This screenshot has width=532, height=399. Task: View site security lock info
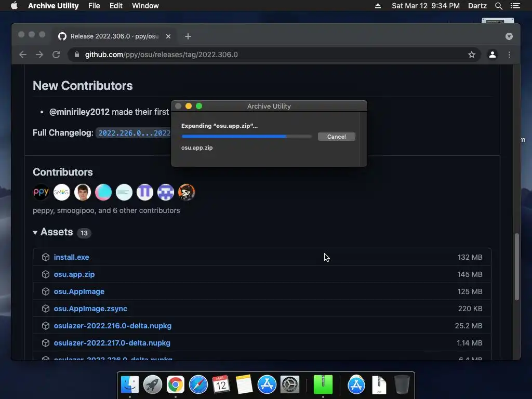(x=77, y=55)
